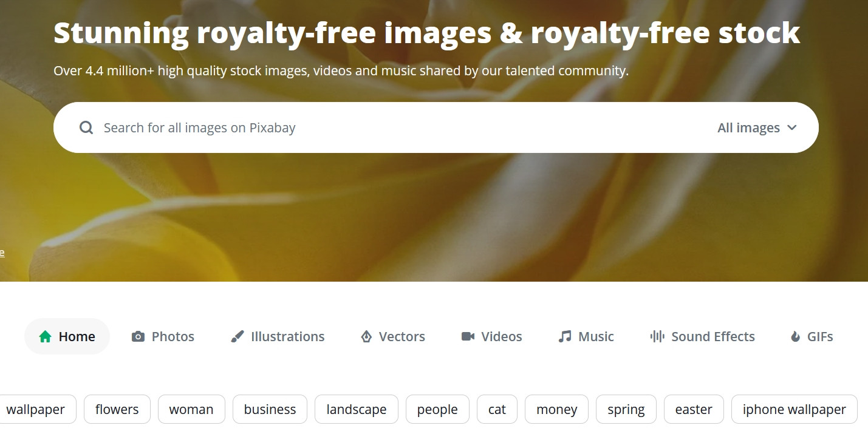Click the magnifying glass search icon
Viewport: 868px width, 448px height.
(x=86, y=127)
